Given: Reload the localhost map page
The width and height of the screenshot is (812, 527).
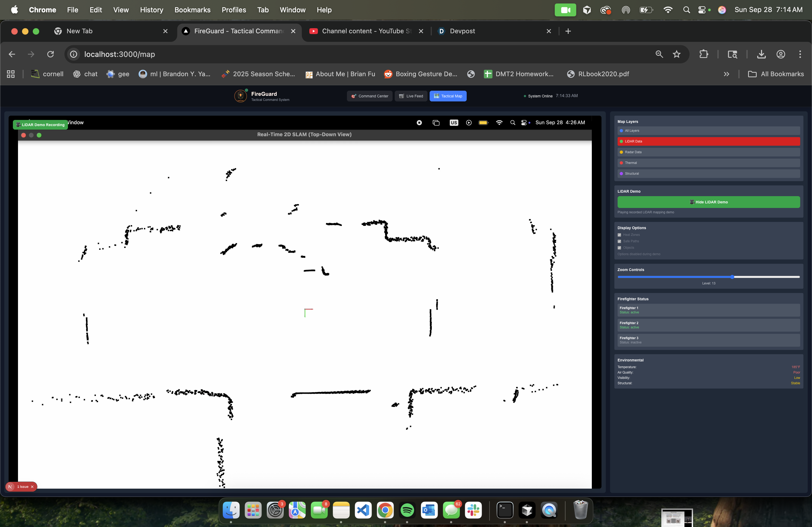Looking at the screenshot, I should 50,54.
